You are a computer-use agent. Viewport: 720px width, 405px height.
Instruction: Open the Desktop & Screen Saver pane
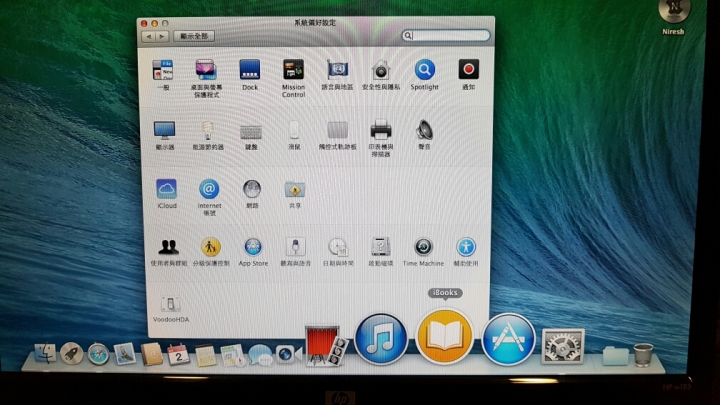pos(206,70)
